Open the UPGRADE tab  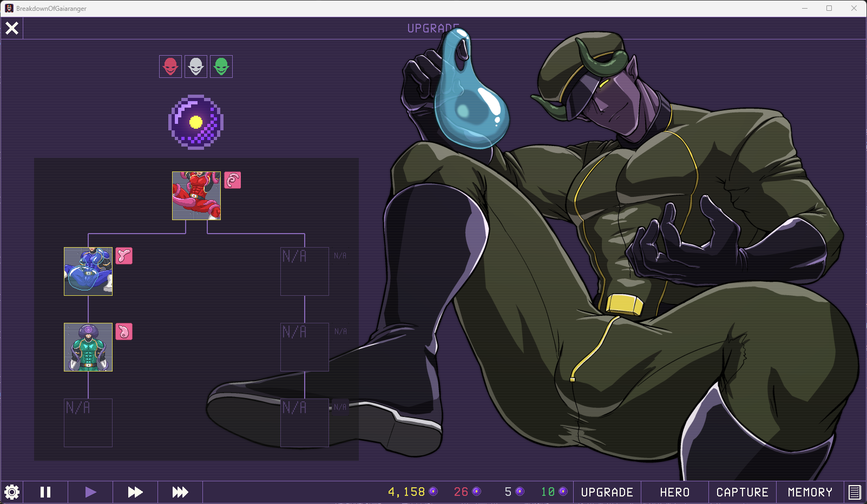[607, 492]
